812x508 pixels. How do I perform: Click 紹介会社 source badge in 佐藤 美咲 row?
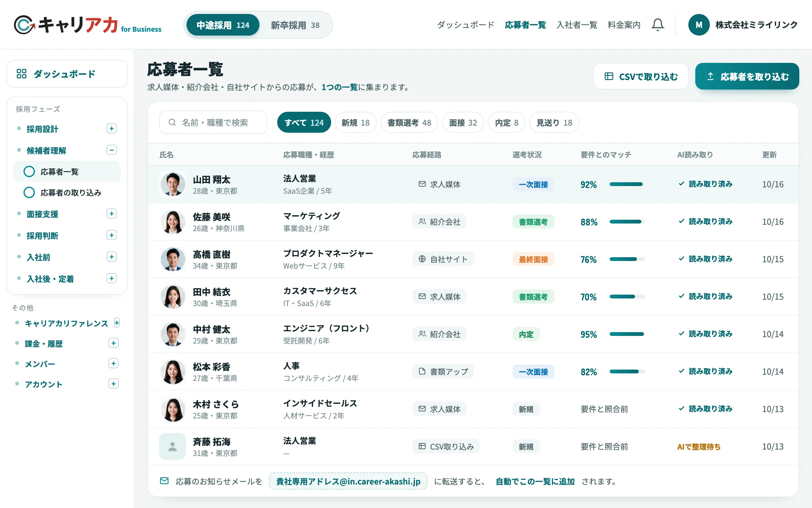click(439, 222)
